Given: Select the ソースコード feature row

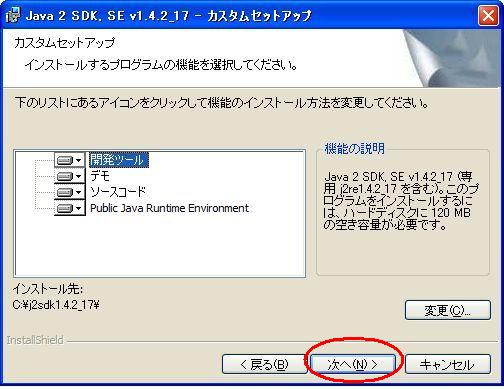Looking at the screenshot, I should 118,192.
